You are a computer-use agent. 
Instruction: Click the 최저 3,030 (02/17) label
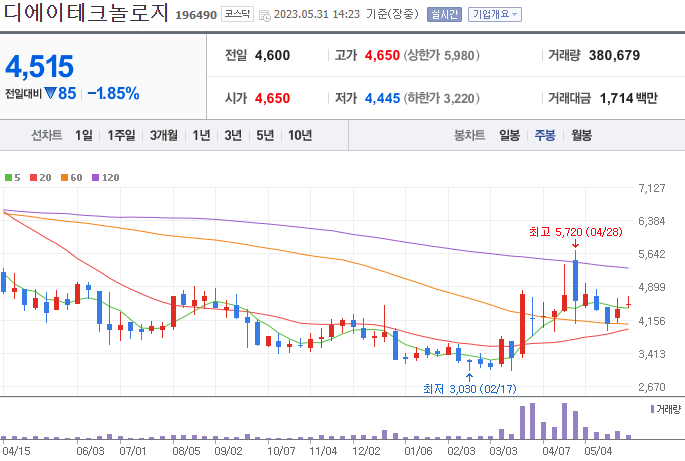tap(470, 388)
